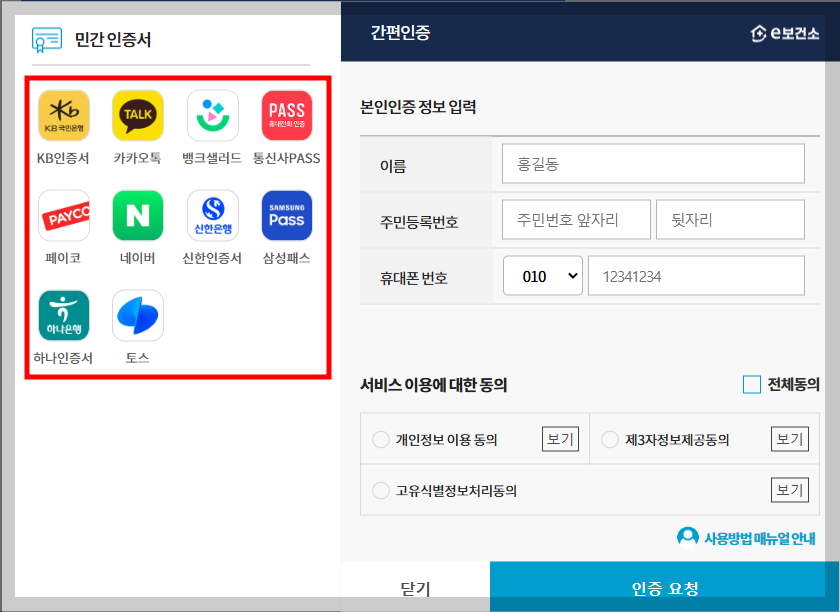
Task: Select the KB인증서 certificate icon
Action: [64, 115]
